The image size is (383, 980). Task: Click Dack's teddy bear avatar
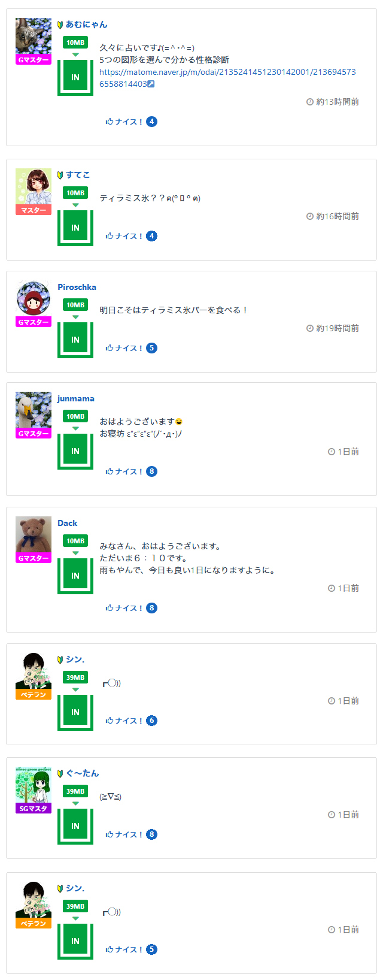[x=34, y=534]
